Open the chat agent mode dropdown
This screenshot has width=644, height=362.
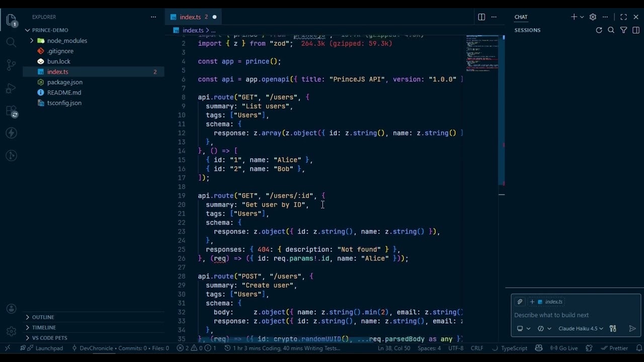tap(544, 328)
